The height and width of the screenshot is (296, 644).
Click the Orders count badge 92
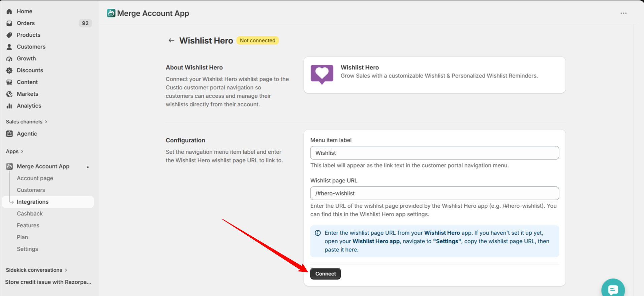pos(85,23)
